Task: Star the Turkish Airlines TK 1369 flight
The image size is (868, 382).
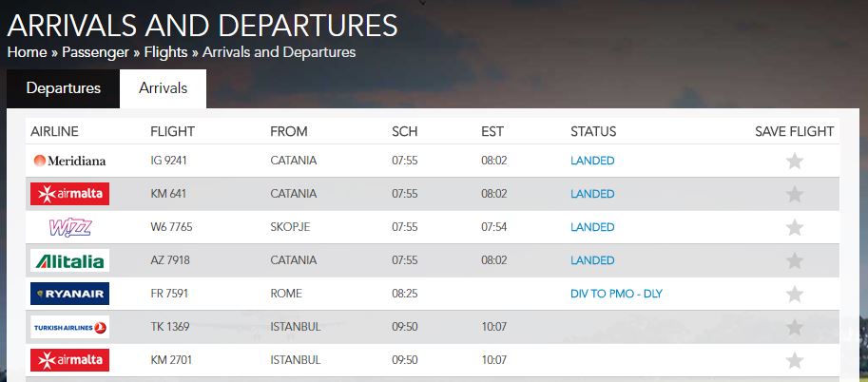Action: tap(795, 327)
